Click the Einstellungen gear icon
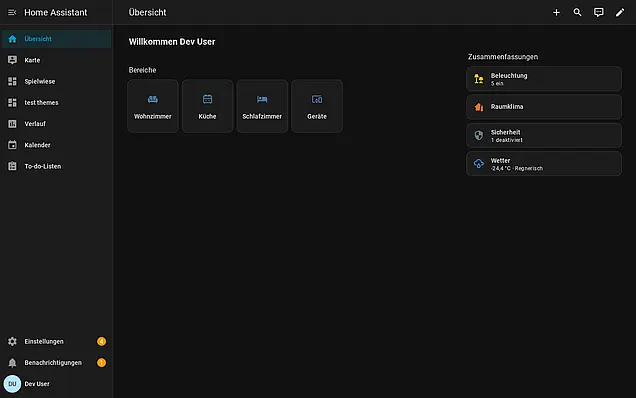The width and height of the screenshot is (636, 398). click(x=12, y=342)
